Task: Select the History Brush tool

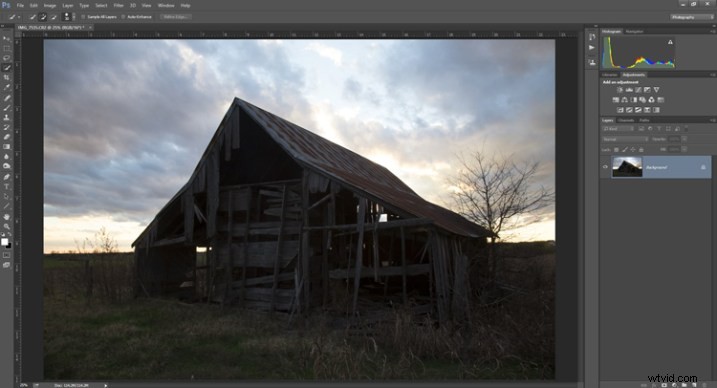Action: tap(6, 128)
